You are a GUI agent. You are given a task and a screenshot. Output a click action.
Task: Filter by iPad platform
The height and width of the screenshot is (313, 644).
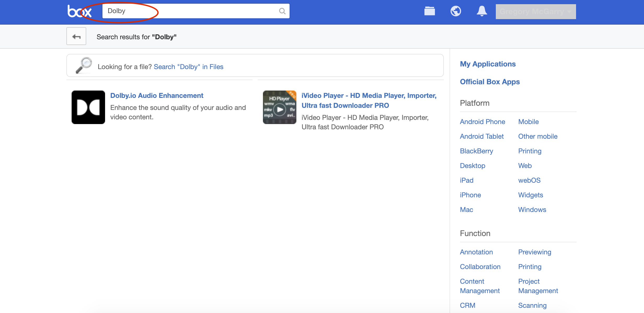[x=467, y=180]
